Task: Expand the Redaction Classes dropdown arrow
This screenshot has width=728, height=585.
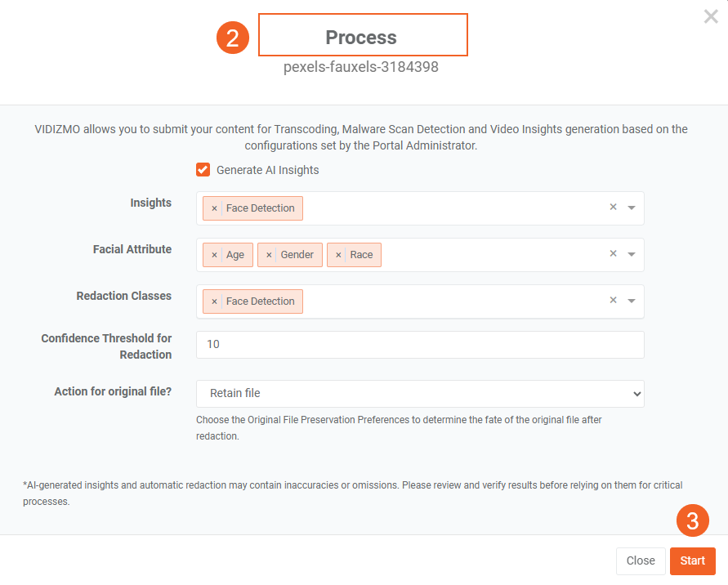Action: point(632,301)
